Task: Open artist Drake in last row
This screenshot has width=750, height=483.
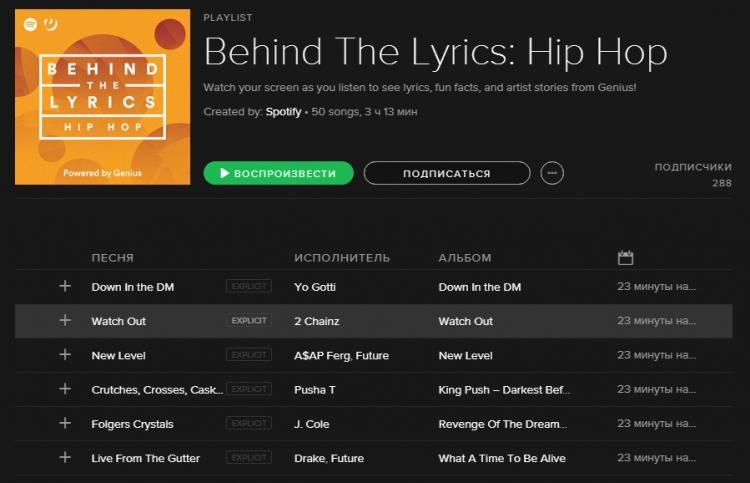Action: coord(309,458)
